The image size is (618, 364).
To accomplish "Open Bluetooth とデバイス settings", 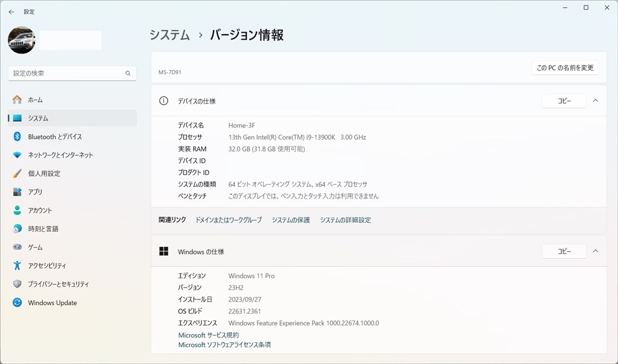I will [72, 136].
